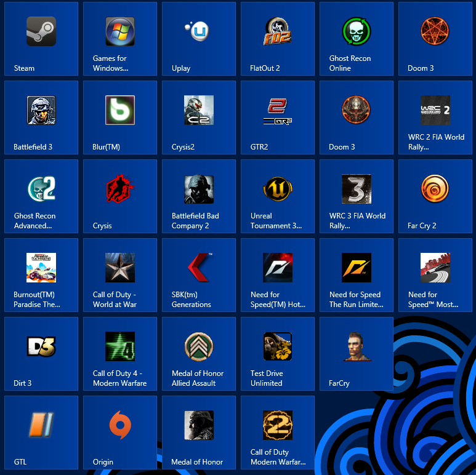476x475 pixels.
Task: Open Battlefield Bad Company 2 tile
Action: tap(199, 196)
